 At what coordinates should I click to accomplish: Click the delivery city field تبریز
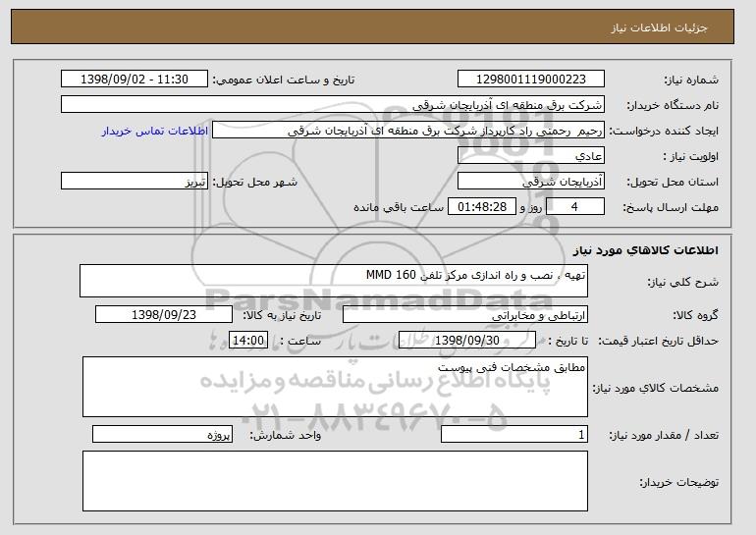coord(135,182)
